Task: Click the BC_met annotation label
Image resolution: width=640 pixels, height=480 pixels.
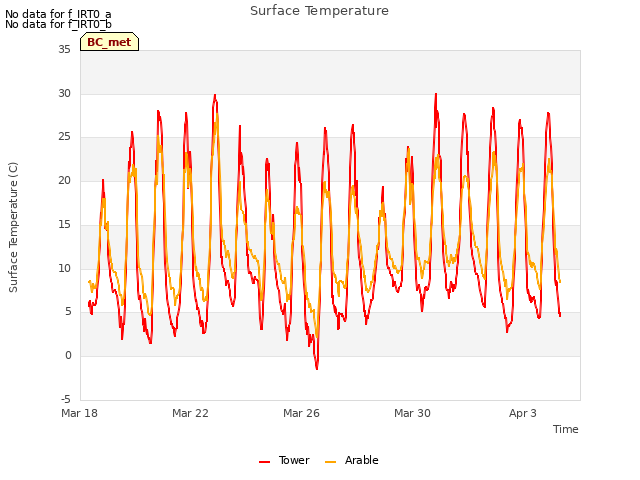Action: point(109,42)
